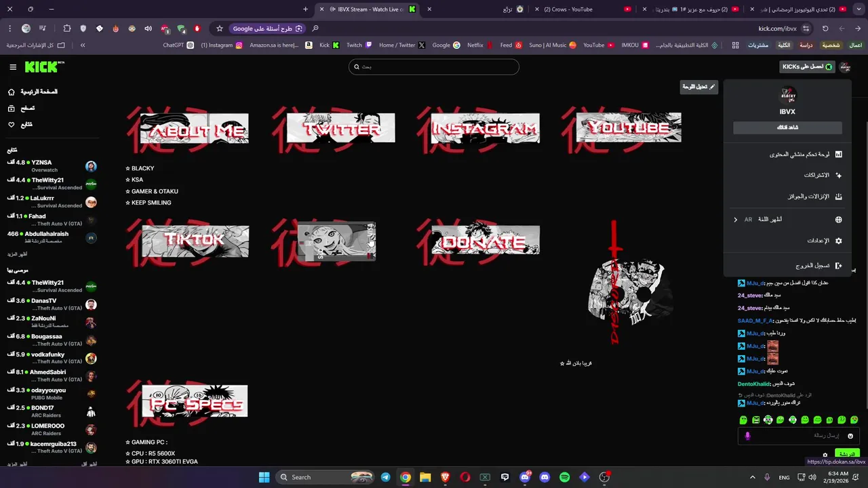Bookmark this page with star icon
The height and width of the screenshot is (488, 868).
click(219, 28)
